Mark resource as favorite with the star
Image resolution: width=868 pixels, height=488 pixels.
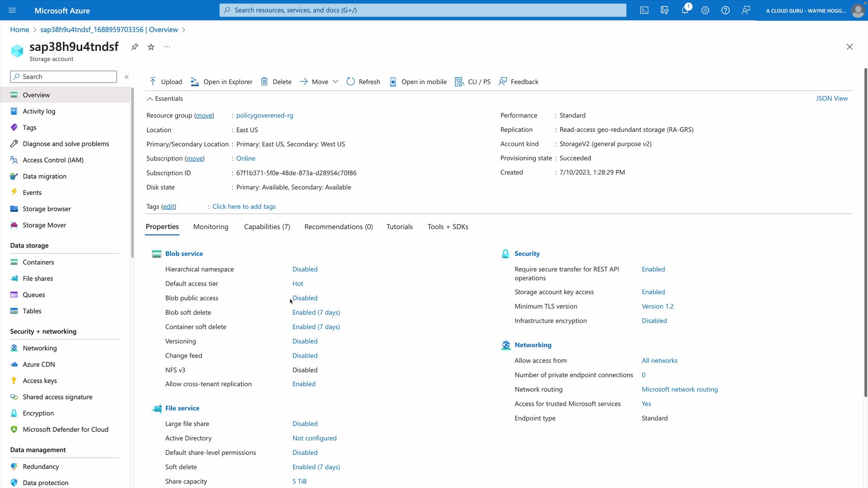tap(151, 47)
